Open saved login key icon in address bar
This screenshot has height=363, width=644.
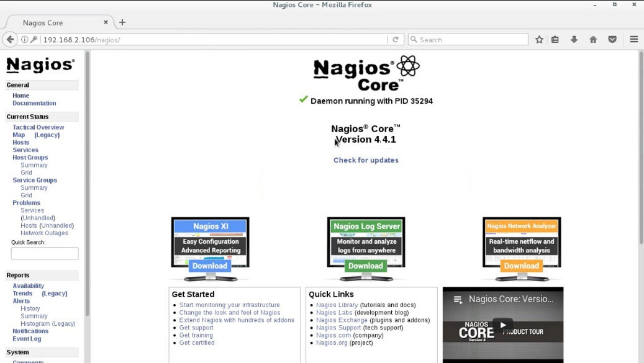(x=34, y=39)
